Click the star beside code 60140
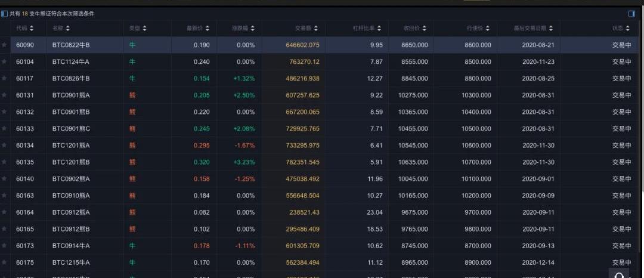The image size is (644, 278). (x=5, y=179)
